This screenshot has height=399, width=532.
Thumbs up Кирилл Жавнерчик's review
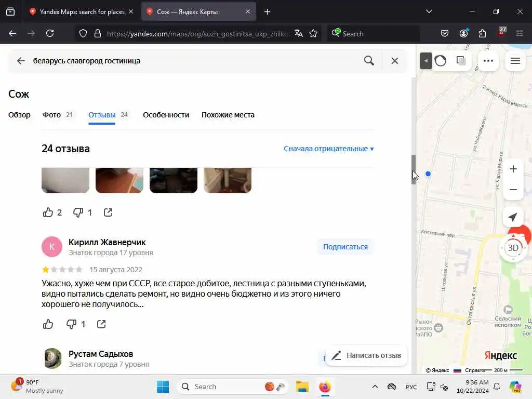click(48, 324)
